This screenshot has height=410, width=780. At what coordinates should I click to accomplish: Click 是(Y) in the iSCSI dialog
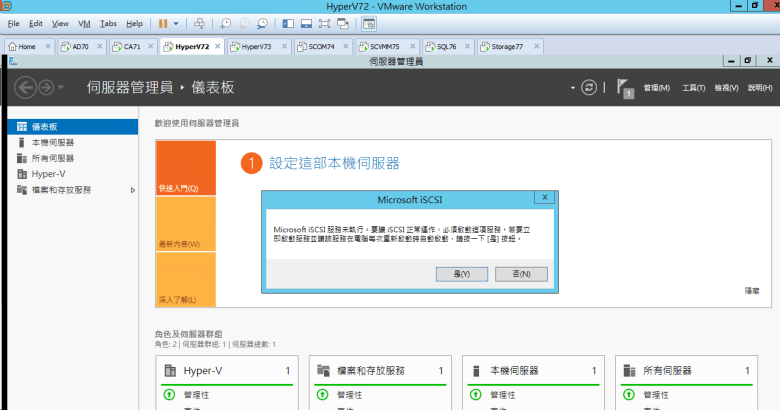(461, 273)
